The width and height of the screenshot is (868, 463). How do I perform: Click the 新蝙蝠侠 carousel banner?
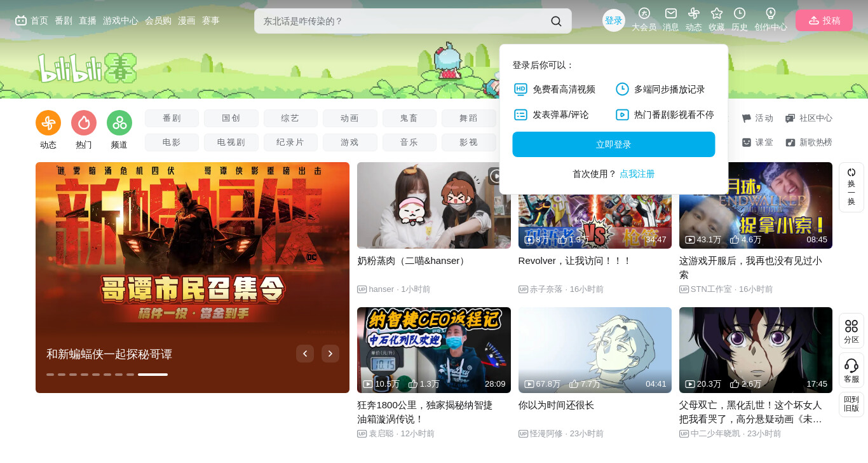click(x=193, y=277)
